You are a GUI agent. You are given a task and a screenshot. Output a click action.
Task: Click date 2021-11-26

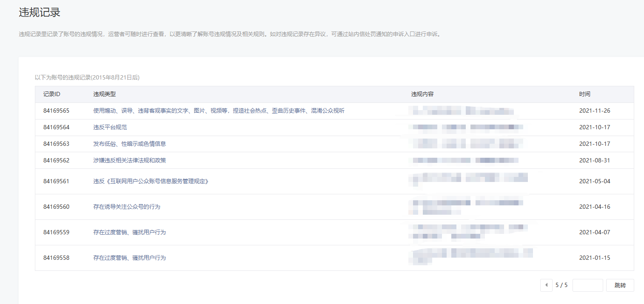pos(595,111)
